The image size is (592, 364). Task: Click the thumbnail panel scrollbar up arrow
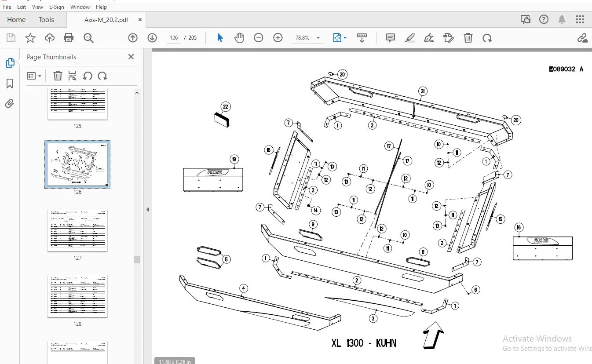point(137,93)
